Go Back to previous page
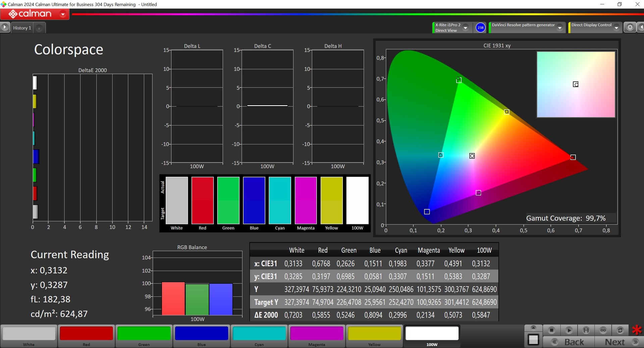 [x=569, y=342]
